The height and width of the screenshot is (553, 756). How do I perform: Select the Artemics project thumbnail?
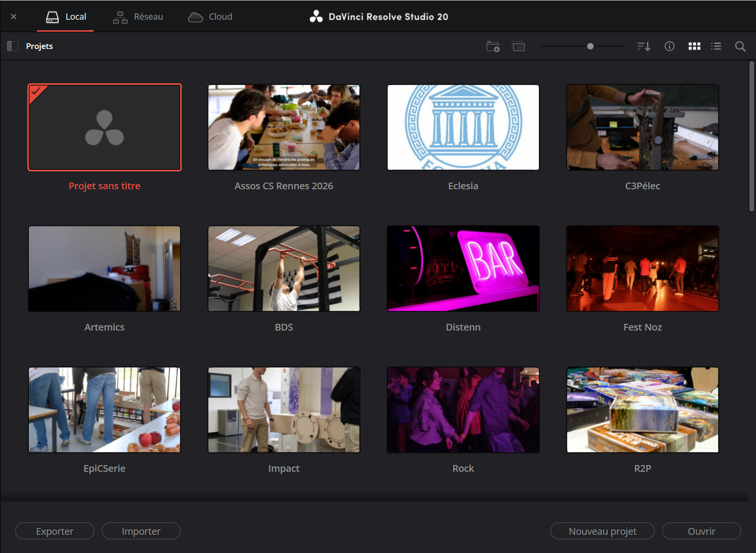(105, 269)
